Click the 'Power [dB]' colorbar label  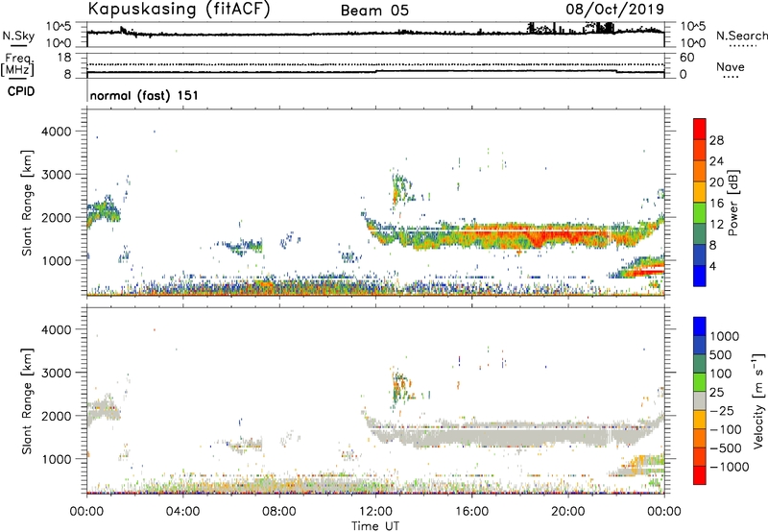tap(732, 203)
